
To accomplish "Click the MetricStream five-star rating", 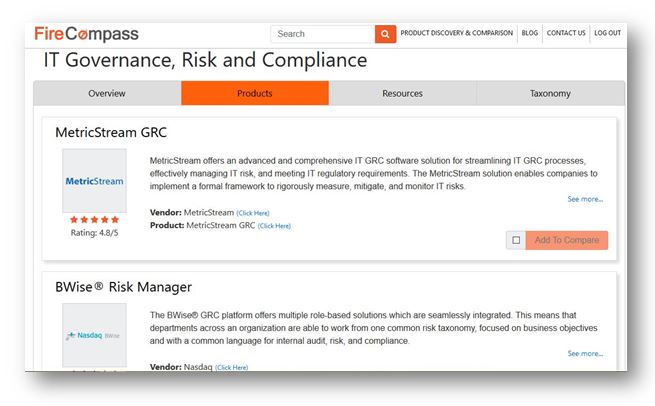I will coord(94,220).
